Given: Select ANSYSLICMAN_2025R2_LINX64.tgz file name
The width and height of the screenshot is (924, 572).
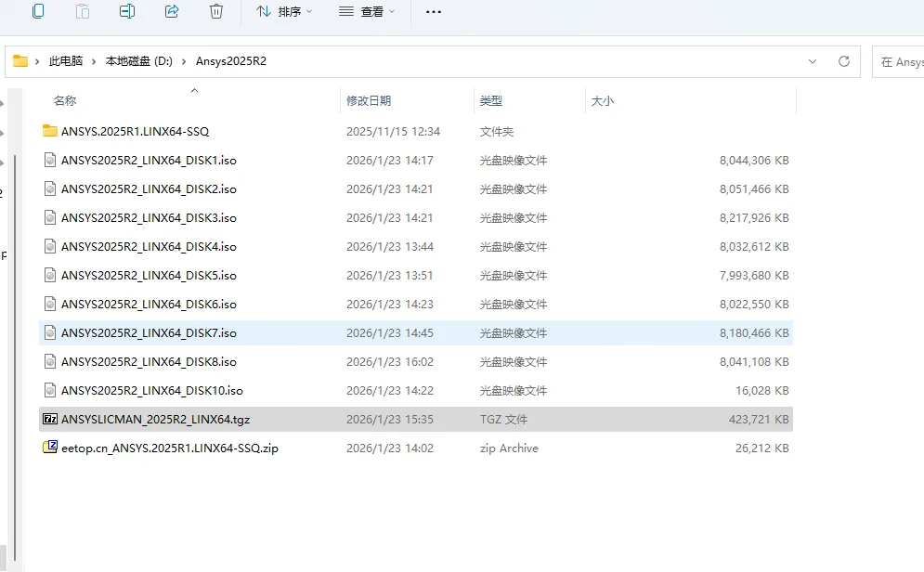Looking at the screenshot, I should point(156,420).
